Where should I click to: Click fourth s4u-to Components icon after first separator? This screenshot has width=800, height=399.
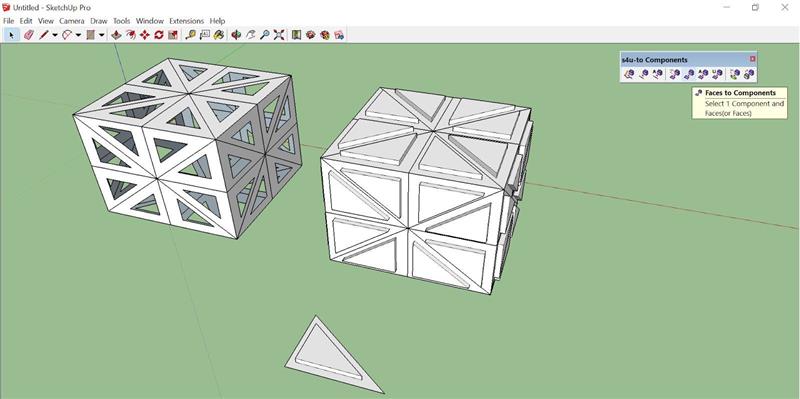tap(674, 74)
